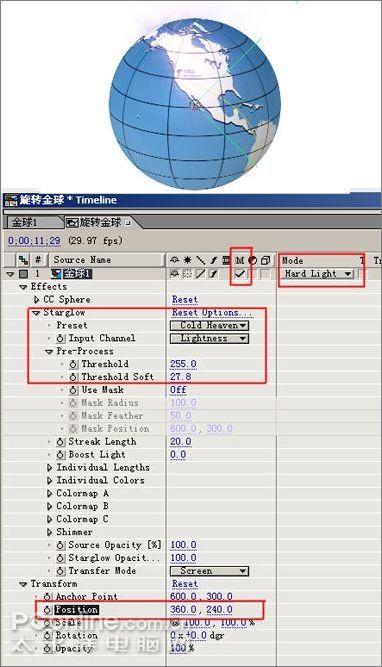The image size is (382, 667).
Task: Click the Use Mask stopwatch icon
Action: (74, 390)
